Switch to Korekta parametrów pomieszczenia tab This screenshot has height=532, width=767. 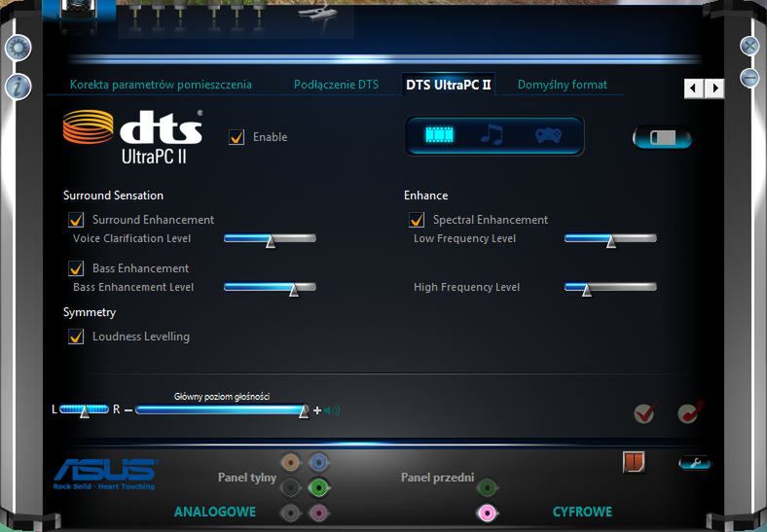pos(161,85)
